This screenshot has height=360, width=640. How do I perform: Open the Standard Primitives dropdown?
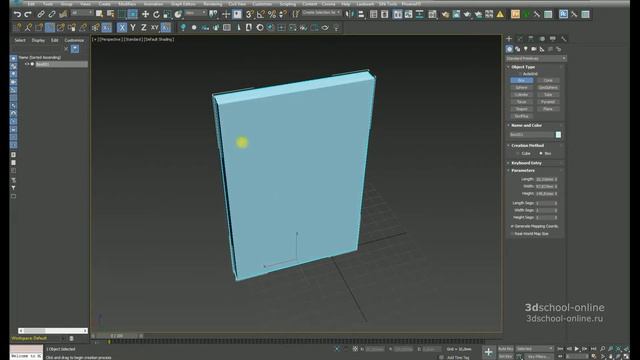pos(536,58)
